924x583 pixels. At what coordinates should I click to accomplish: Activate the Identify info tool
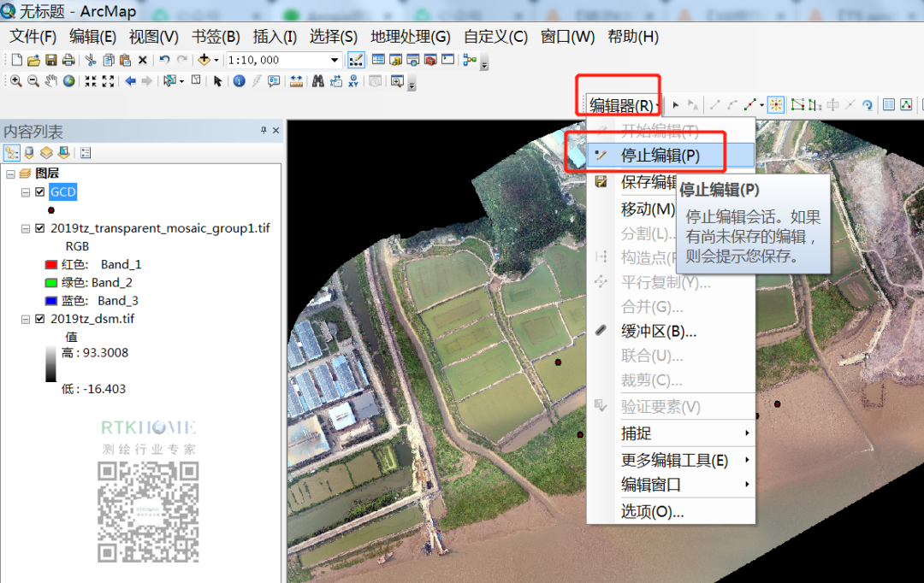(239, 81)
